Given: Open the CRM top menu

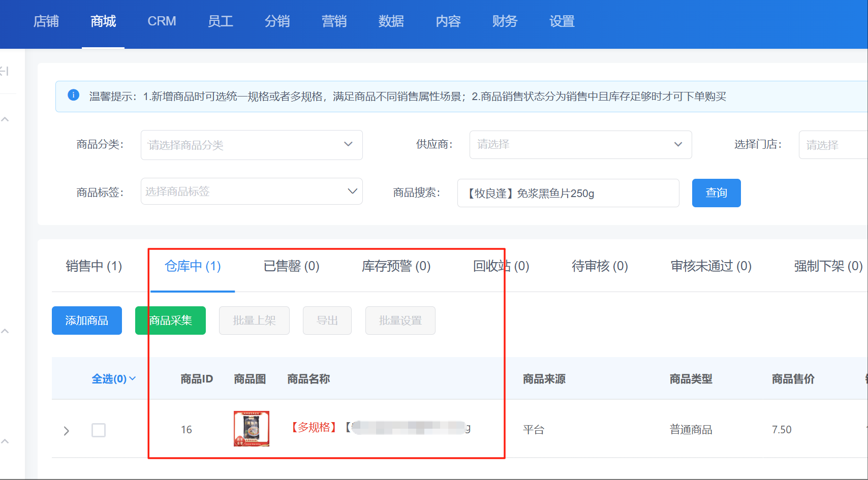Looking at the screenshot, I should [162, 21].
